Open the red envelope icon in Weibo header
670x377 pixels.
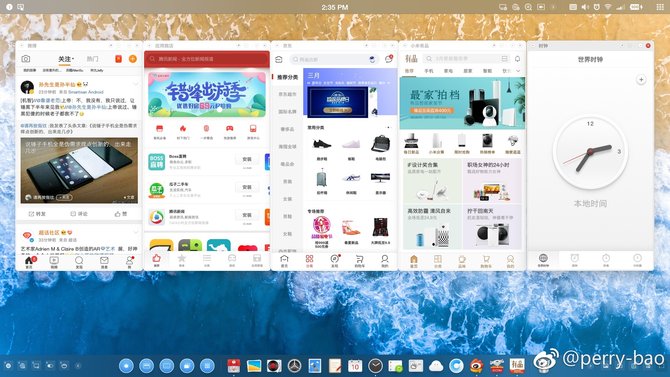118,59
